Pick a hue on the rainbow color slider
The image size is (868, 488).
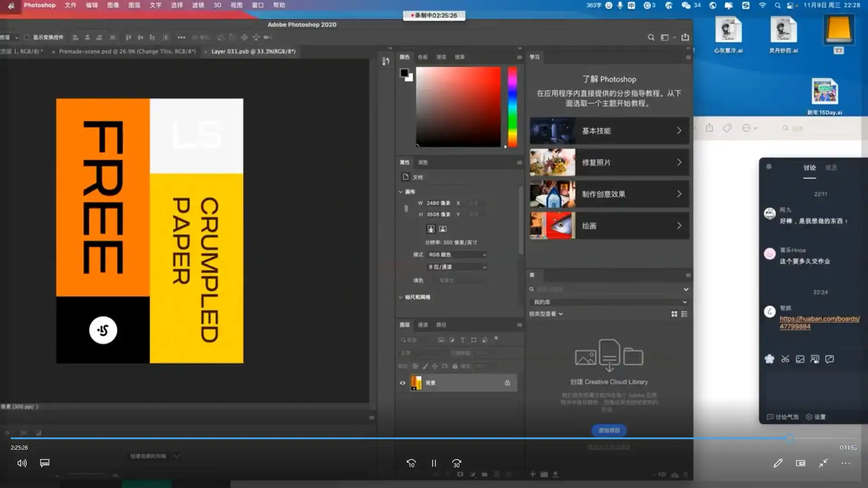[512, 107]
